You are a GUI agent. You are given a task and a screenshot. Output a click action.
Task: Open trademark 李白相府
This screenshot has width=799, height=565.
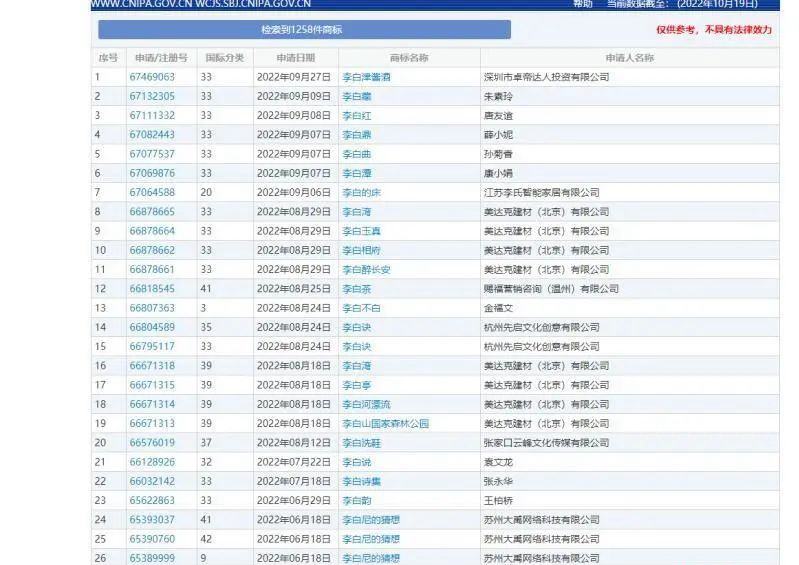click(361, 250)
